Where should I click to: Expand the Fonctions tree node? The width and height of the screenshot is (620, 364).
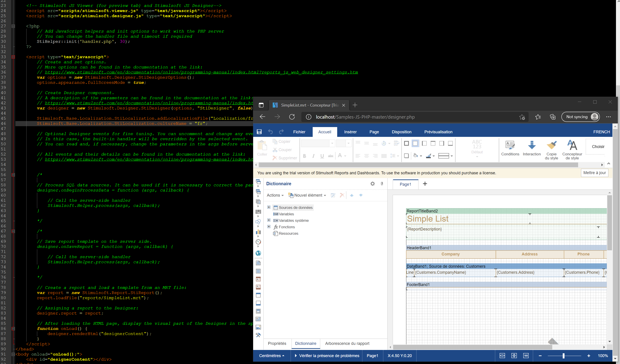269,226
